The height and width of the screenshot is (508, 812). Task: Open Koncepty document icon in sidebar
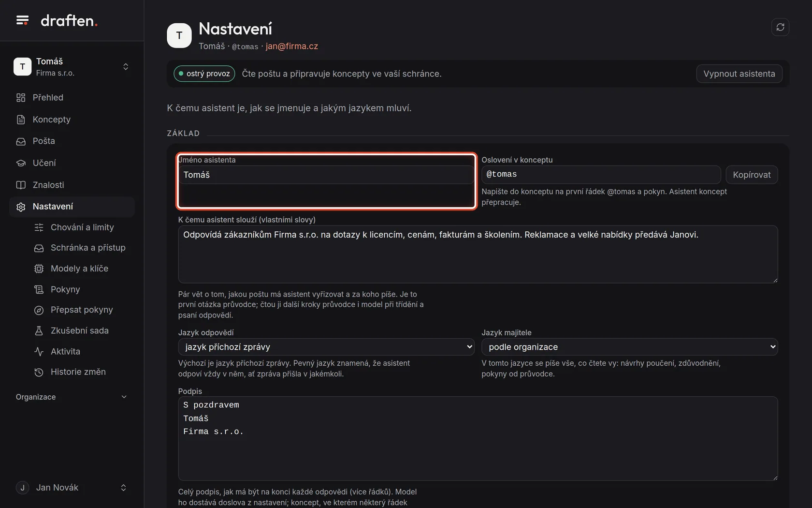click(x=21, y=120)
